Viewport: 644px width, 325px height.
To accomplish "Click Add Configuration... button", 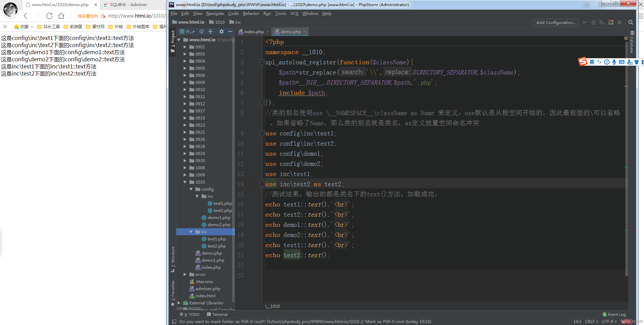I will pyautogui.click(x=556, y=22).
